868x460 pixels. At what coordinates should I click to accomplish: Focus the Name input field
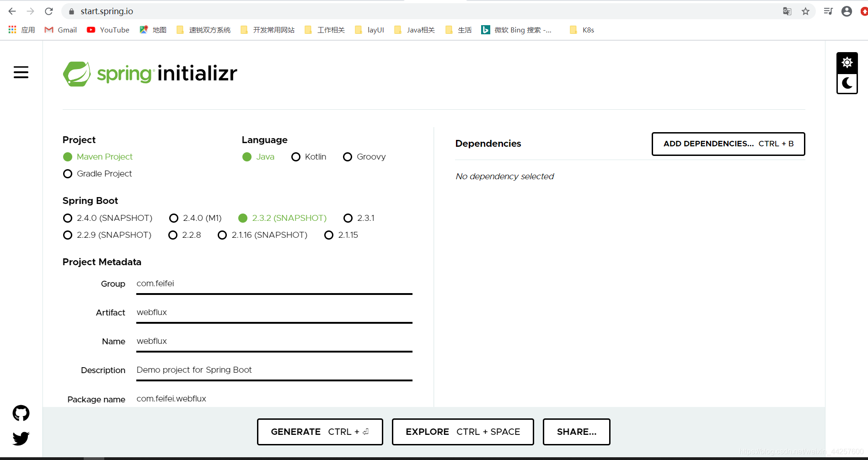(274, 341)
